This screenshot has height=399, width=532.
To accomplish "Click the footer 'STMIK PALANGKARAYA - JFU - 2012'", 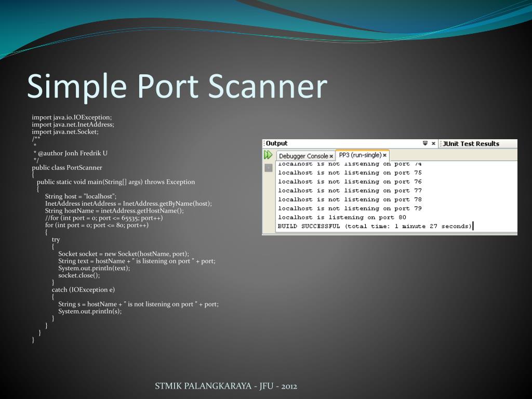I will (x=226, y=386).
